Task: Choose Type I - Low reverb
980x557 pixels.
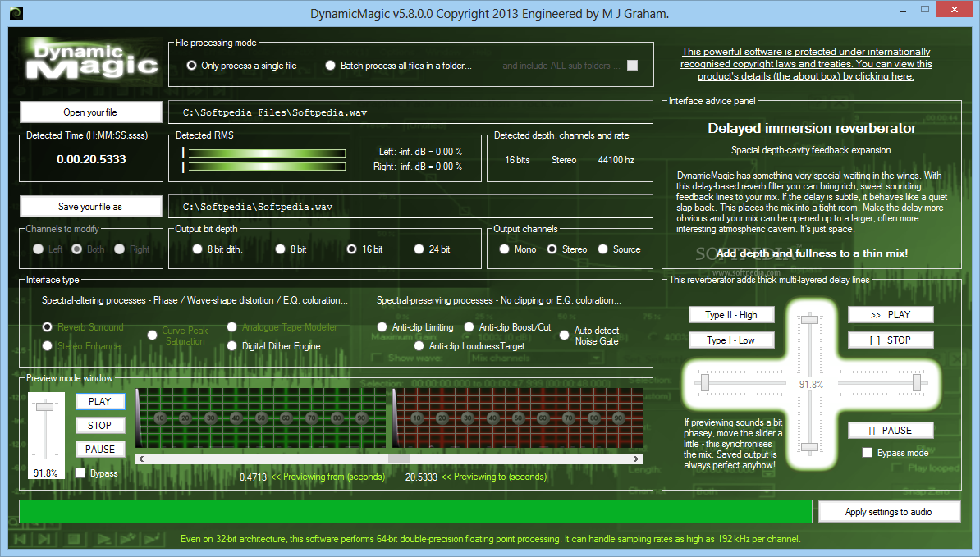Action: tap(731, 340)
